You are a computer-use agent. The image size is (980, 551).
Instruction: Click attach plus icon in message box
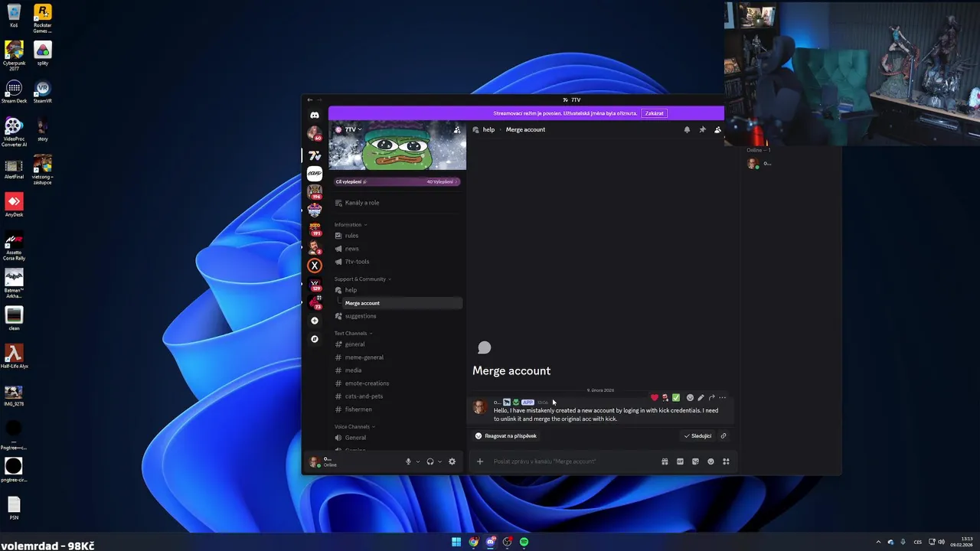coord(480,461)
